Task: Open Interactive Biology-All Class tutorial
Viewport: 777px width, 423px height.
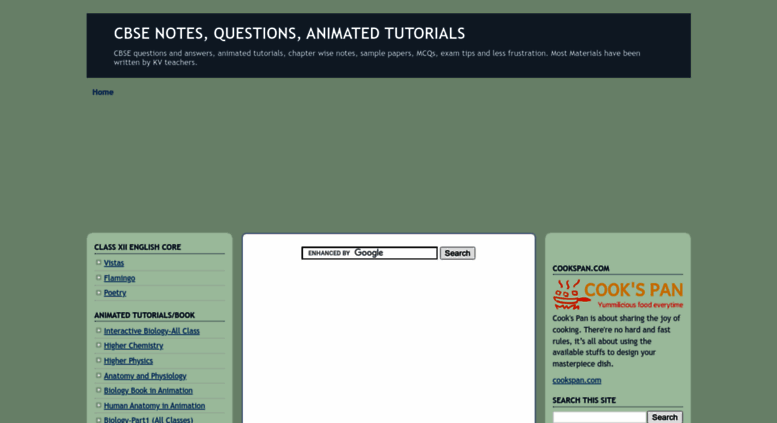Action: 152,331
